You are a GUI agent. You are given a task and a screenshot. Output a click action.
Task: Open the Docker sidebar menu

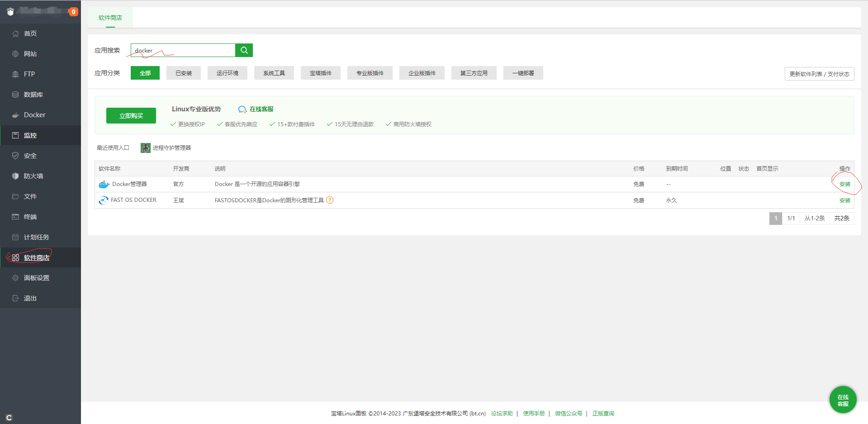[x=34, y=115]
